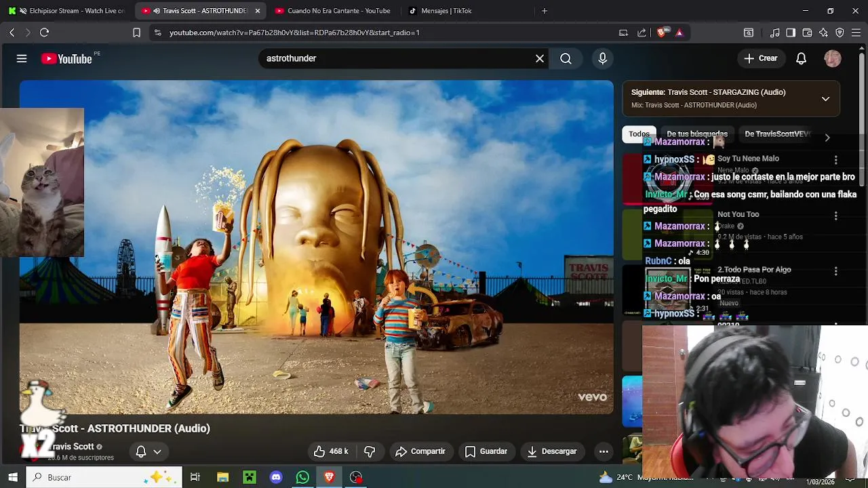Run search with the magnifier button
This screenshot has width=868, height=488.
566,59
